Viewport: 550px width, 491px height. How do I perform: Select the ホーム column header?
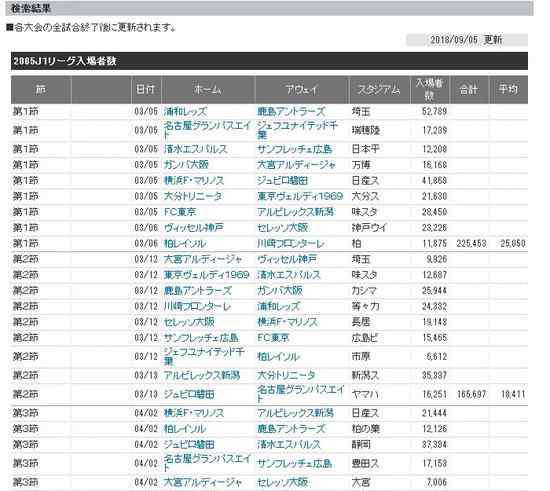[208, 89]
